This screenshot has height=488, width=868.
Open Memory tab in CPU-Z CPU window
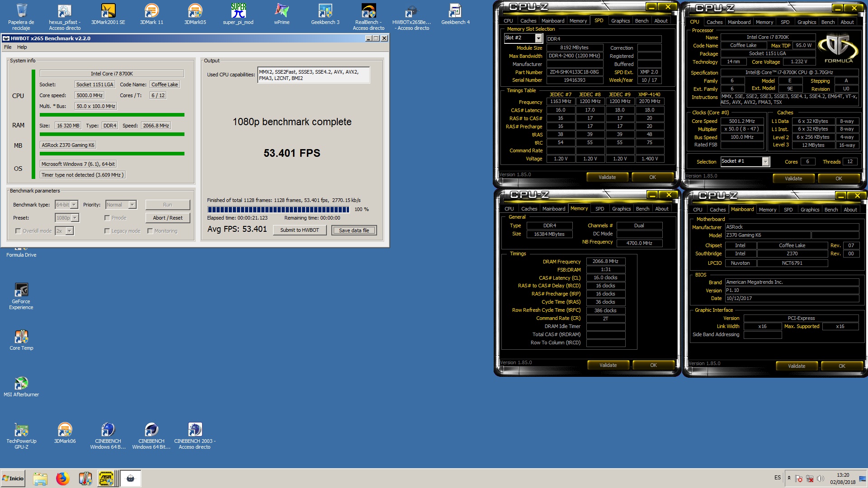[x=764, y=22]
